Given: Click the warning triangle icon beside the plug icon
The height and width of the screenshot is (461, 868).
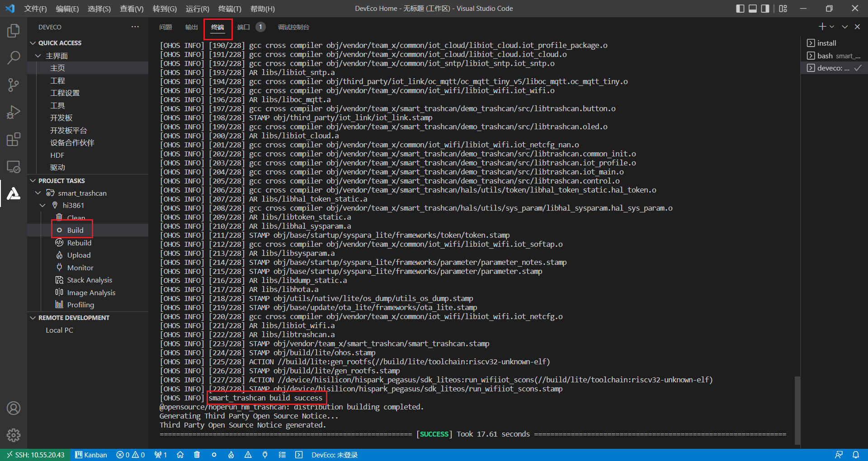Looking at the screenshot, I should tap(248, 455).
